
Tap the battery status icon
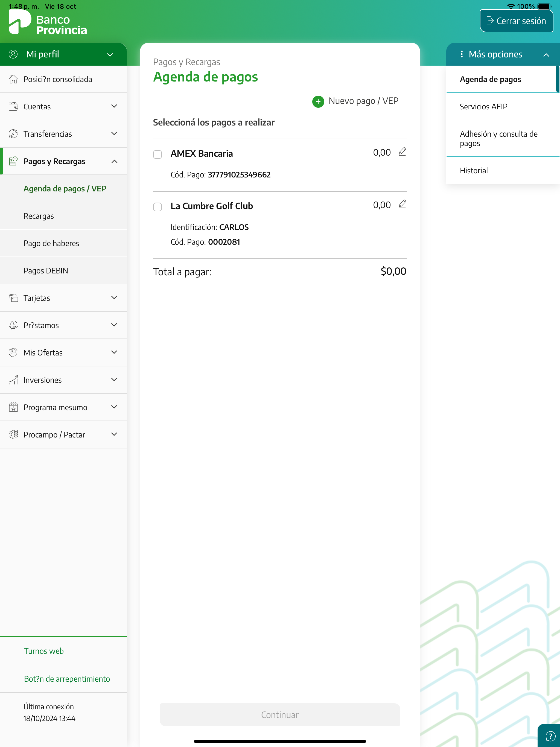point(544,6)
